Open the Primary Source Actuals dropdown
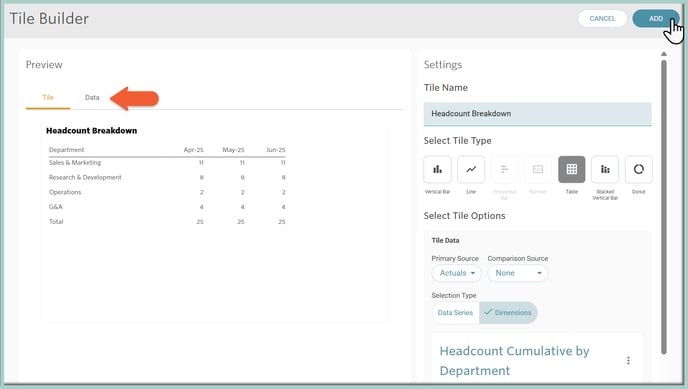The height and width of the screenshot is (389, 688). pyautogui.click(x=456, y=273)
